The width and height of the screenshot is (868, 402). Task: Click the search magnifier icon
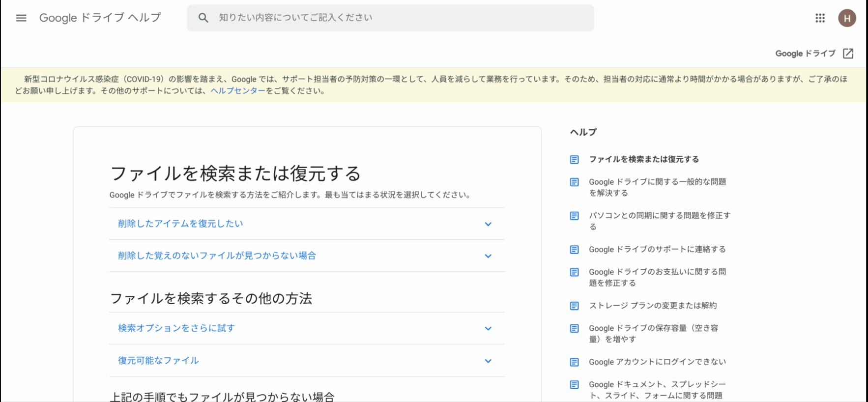203,18
